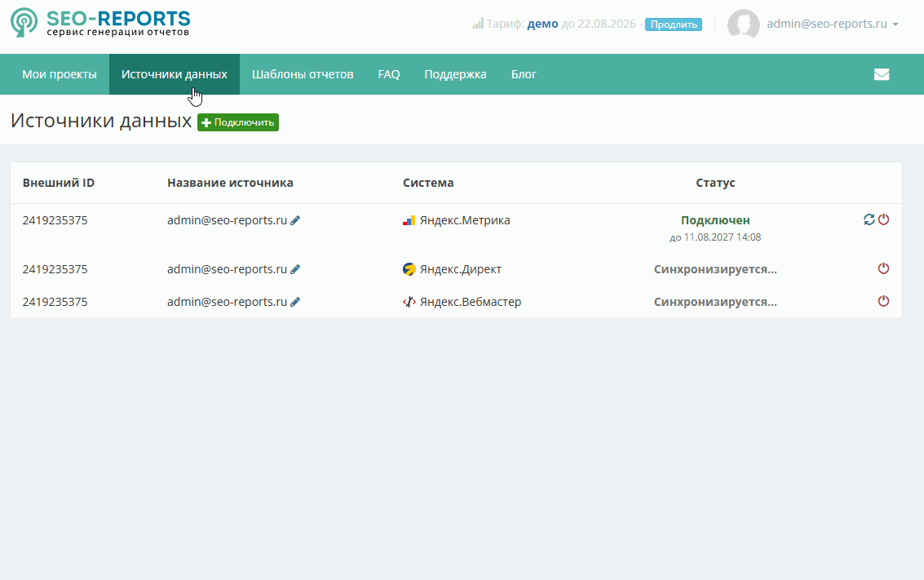Click Яндекс.Метрика system name
Viewport: 924px width, 580px height.
tap(465, 220)
